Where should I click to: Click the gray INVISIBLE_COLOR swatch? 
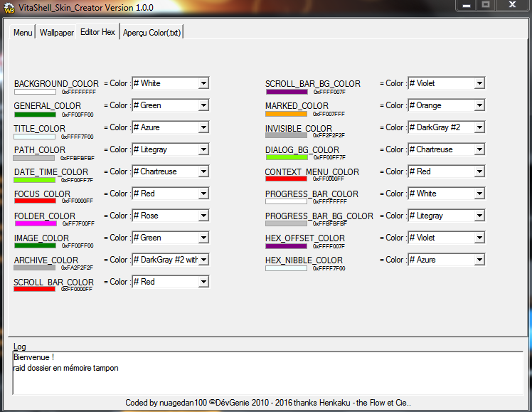pos(287,135)
